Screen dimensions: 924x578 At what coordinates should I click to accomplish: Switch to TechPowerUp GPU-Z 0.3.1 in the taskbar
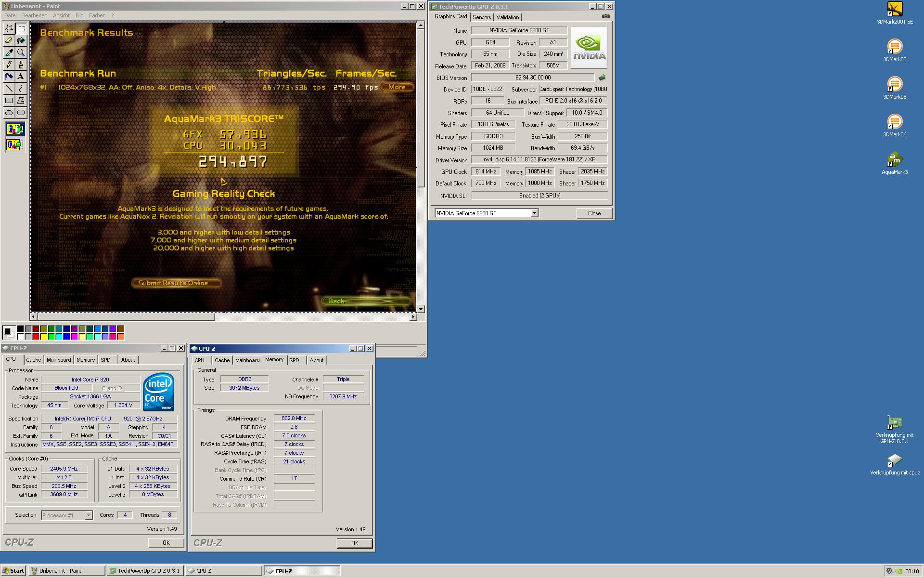pos(145,571)
